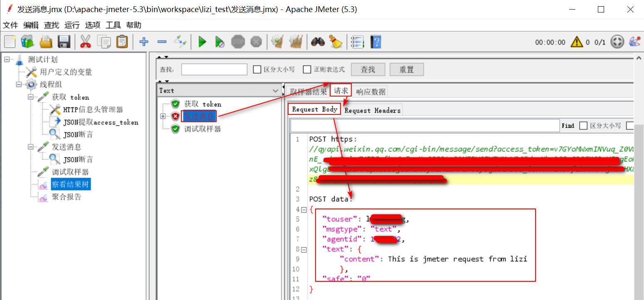Switch to the 请求 tab
This screenshot has height=300, width=644.
(341, 91)
